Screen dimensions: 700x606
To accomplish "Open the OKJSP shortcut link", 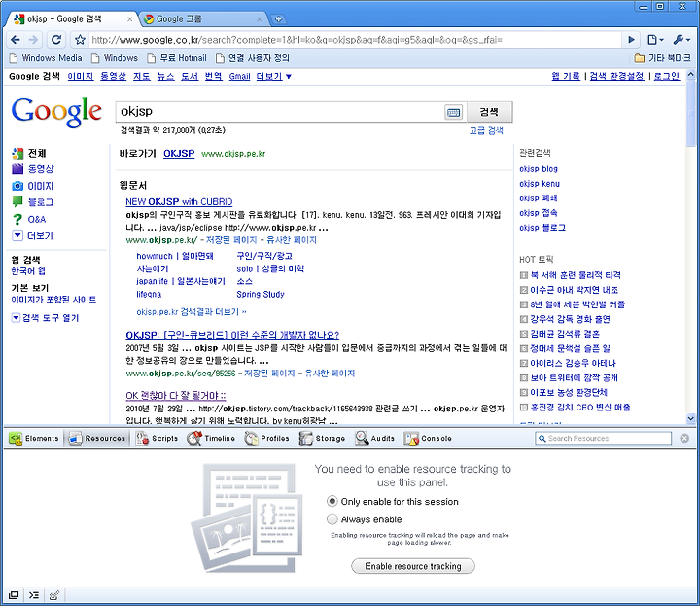I will (179, 153).
